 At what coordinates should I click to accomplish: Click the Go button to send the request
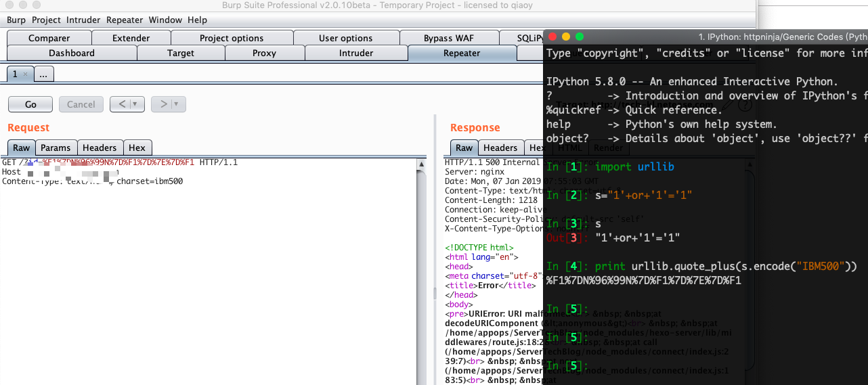(30, 104)
